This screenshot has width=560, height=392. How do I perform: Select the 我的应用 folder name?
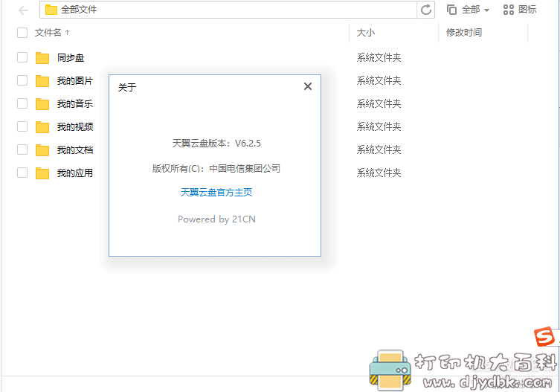[75, 173]
